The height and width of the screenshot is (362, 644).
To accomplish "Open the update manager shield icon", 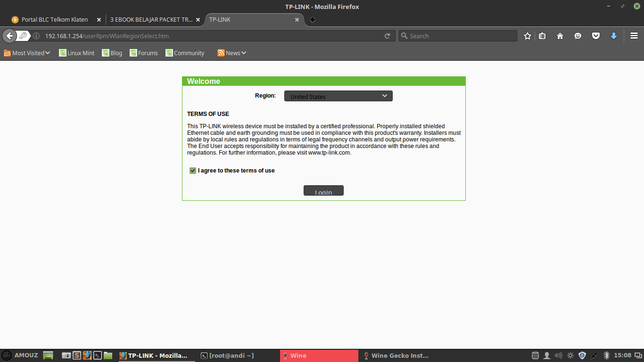I will [x=582, y=355].
